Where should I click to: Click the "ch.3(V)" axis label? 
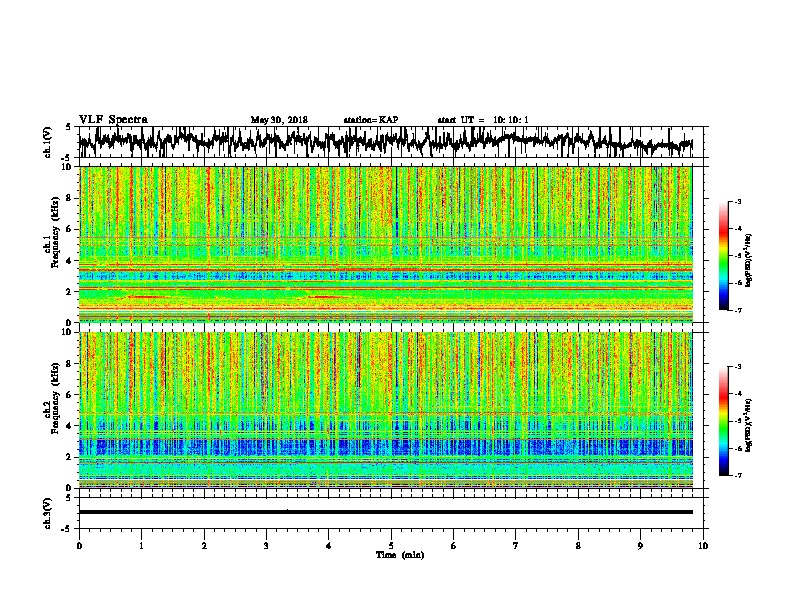point(48,513)
